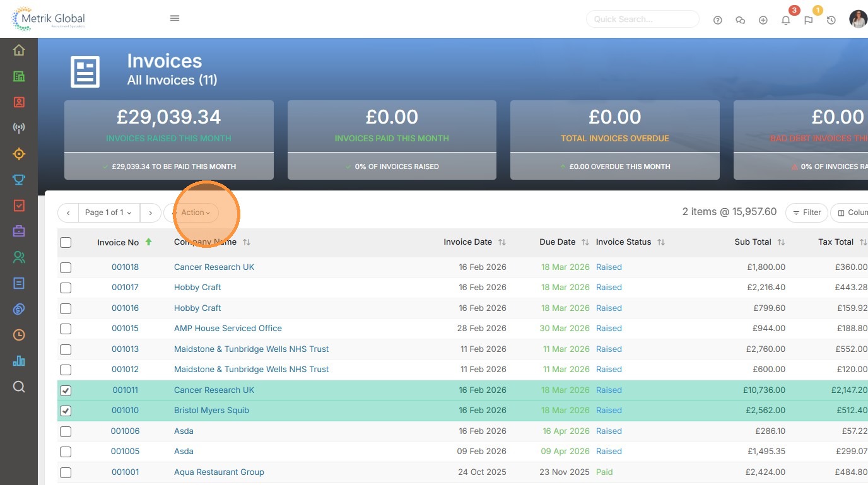Screen dimensions: 868x485
Task: Open the orange clock sidebar icon
Action: [19, 335]
